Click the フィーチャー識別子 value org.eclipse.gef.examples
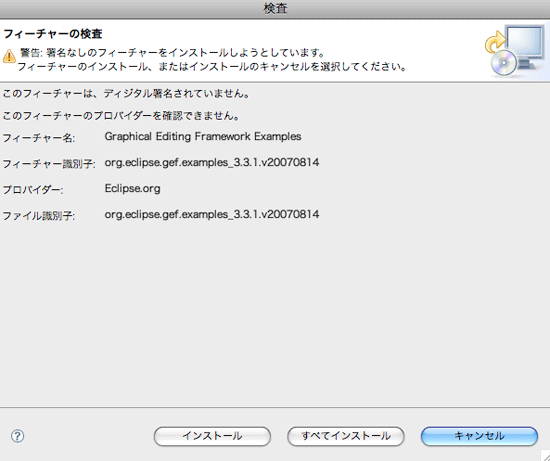 click(x=212, y=162)
